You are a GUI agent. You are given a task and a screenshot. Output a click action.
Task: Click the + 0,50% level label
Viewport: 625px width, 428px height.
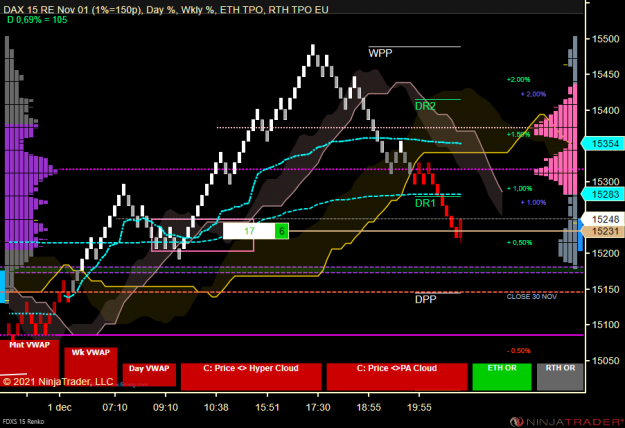point(519,243)
